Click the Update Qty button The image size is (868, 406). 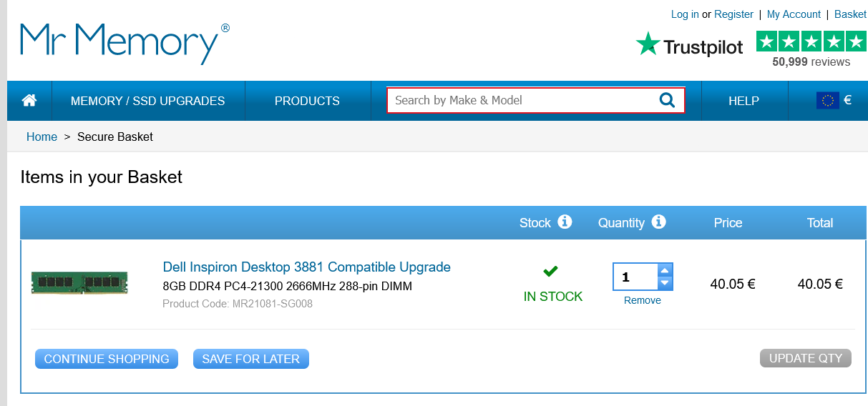click(x=806, y=358)
